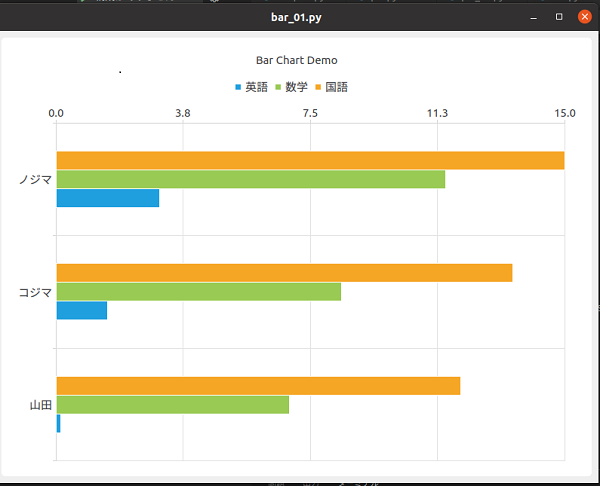Click the 山田 category axis label

point(40,405)
